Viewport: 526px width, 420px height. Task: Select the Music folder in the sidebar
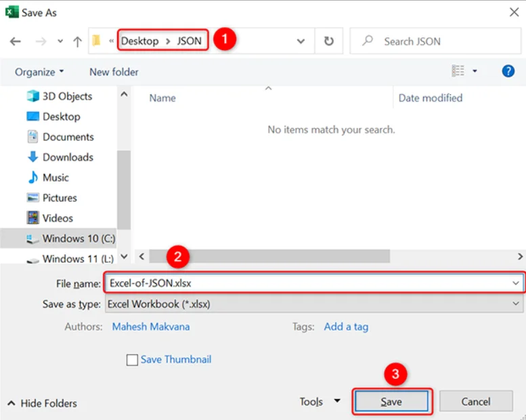(56, 177)
